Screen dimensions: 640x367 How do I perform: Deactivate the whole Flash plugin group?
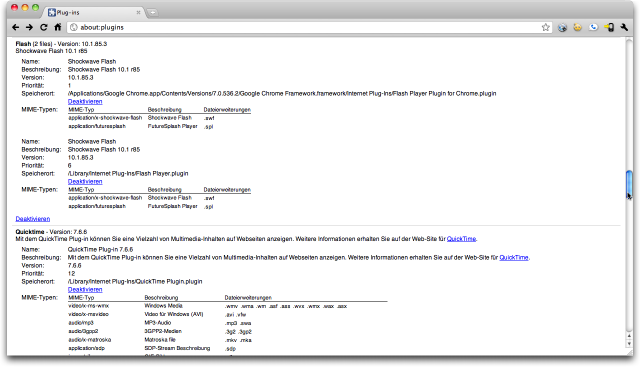point(33,219)
